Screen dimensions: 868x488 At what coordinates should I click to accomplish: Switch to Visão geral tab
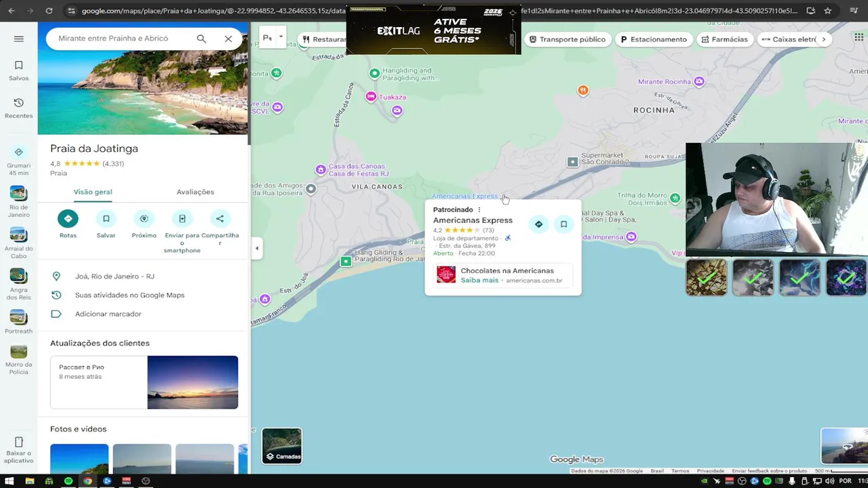pos(93,192)
